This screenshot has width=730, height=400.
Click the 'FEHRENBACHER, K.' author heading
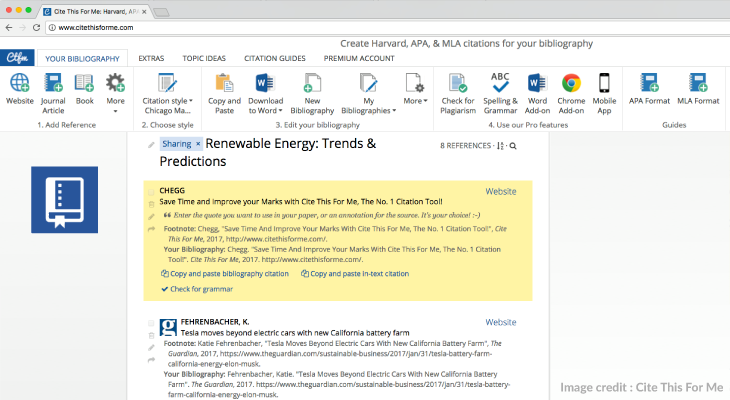[215, 322]
